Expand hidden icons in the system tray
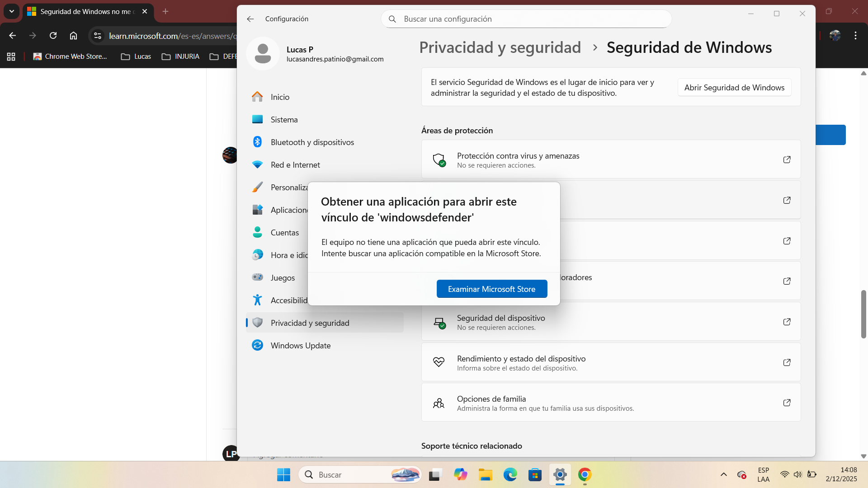The height and width of the screenshot is (488, 868). coord(723,474)
